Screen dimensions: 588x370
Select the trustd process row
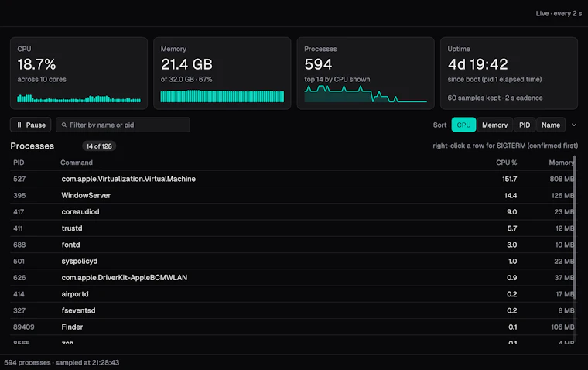coord(294,228)
